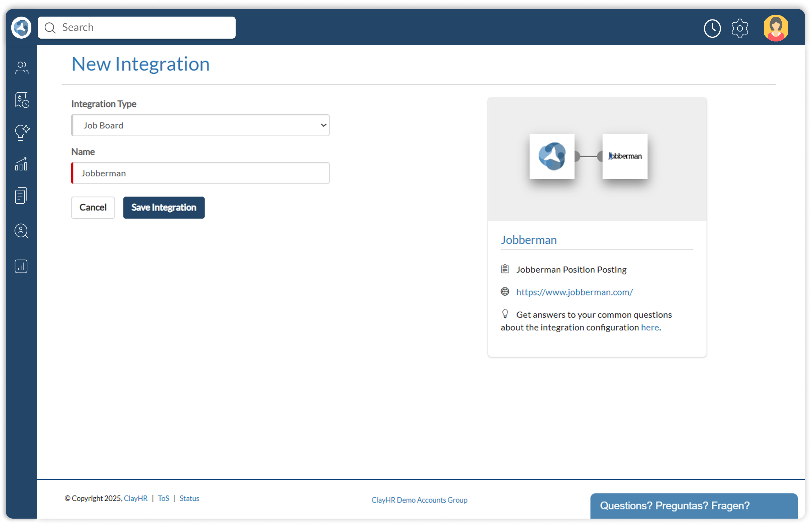Click the Name field containing Jobberman
The image size is (812, 525).
click(x=200, y=173)
